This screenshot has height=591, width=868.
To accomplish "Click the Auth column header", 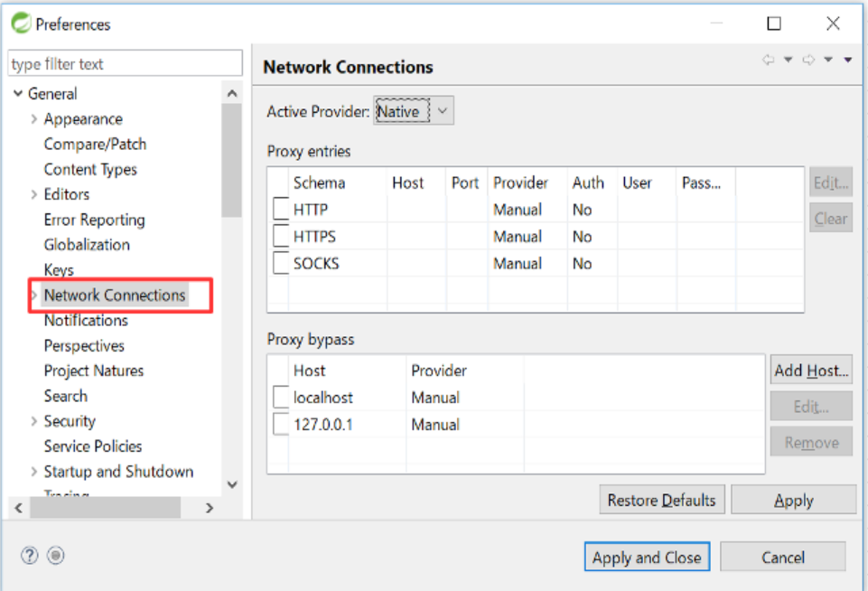I will (x=593, y=183).
